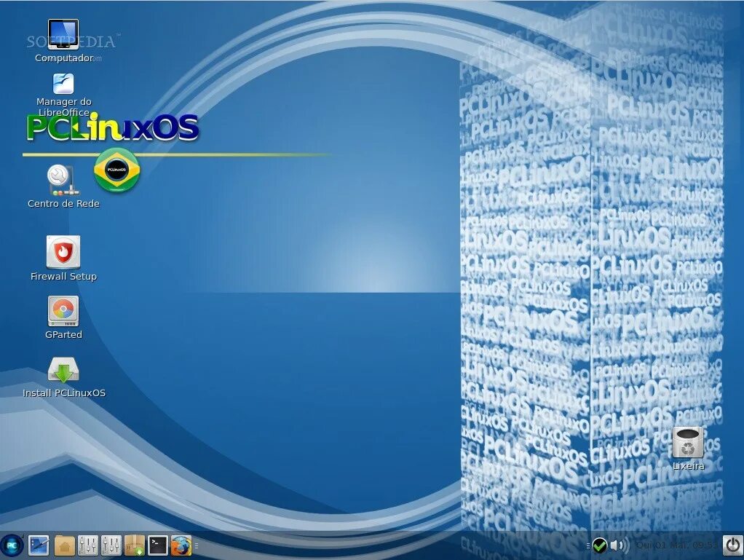Screen dimensions: 744x560
Task: Open mixer settings icon beside home folder
Action: pos(88,545)
